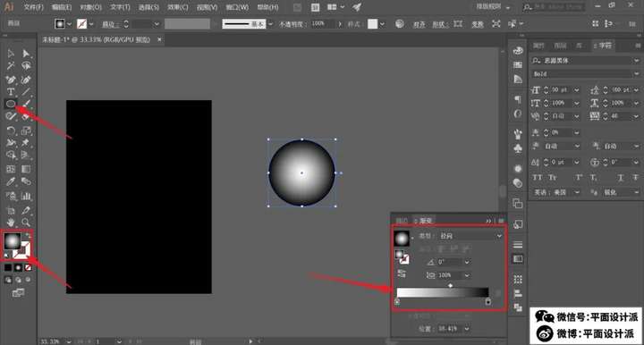The width and height of the screenshot is (644, 345).
Task: Choose the Mesh tool
Action: [x=11, y=169]
